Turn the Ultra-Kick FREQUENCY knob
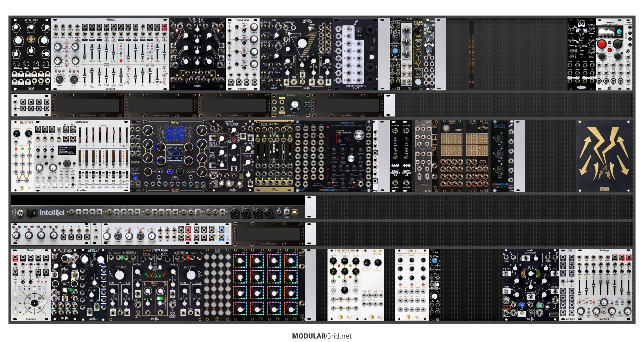 [19, 40]
